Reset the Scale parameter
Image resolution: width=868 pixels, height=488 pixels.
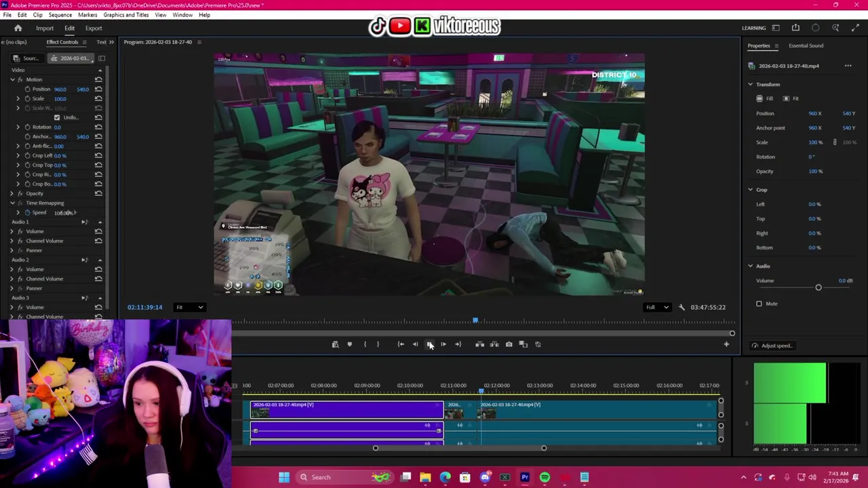coord(98,98)
